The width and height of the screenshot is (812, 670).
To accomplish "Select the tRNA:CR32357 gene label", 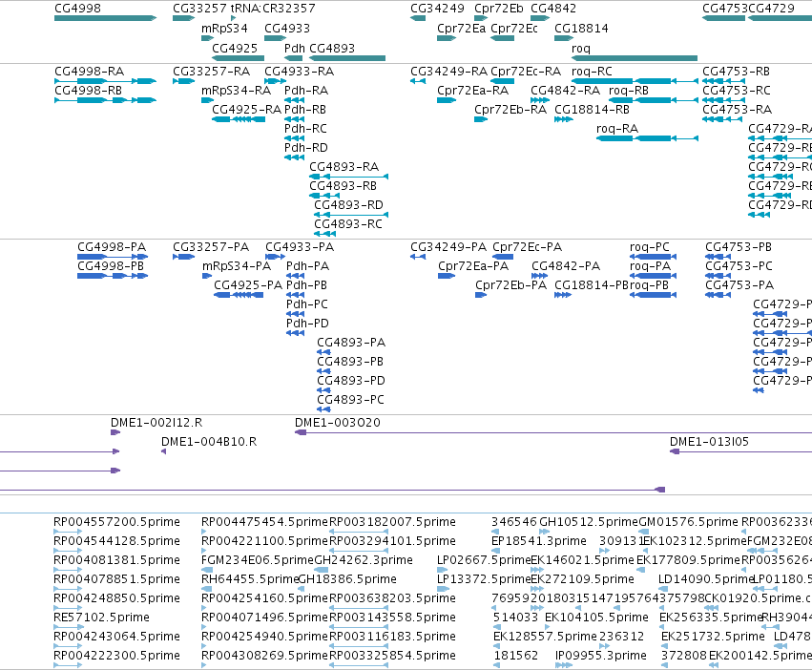I will point(273,9).
